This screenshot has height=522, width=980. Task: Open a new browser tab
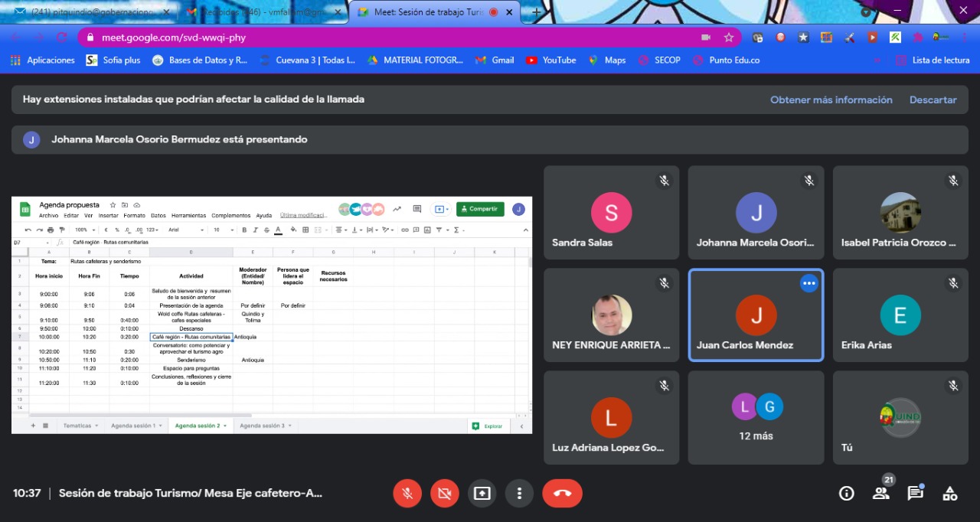tap(536, 12)
